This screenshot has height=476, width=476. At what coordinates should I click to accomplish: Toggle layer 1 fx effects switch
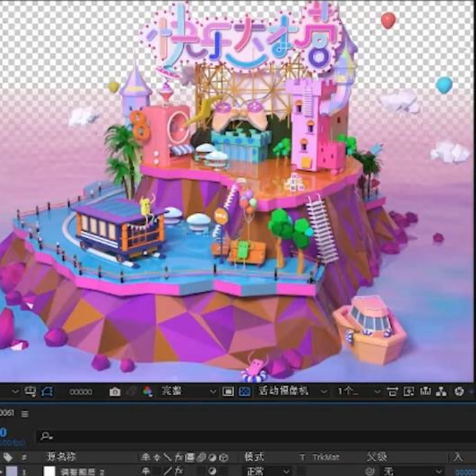pos(179,471)
